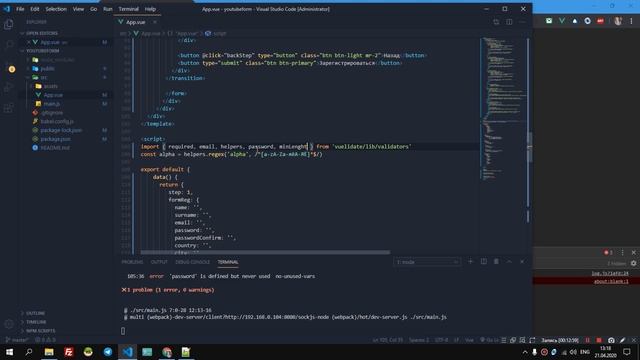Click the editor horizontal scrollbar
Image resolution: width=640 pixels, height=360 pixels.
coord(265,252)
